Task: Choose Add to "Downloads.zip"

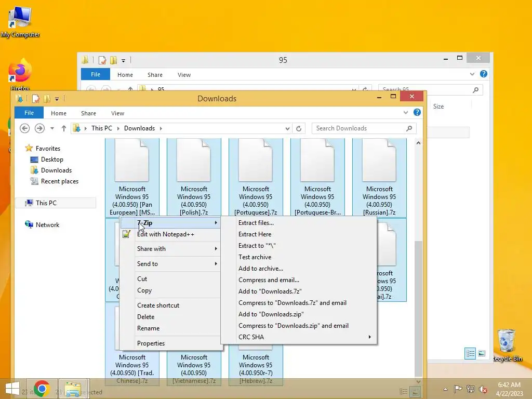Action: (x=299, y=314)
